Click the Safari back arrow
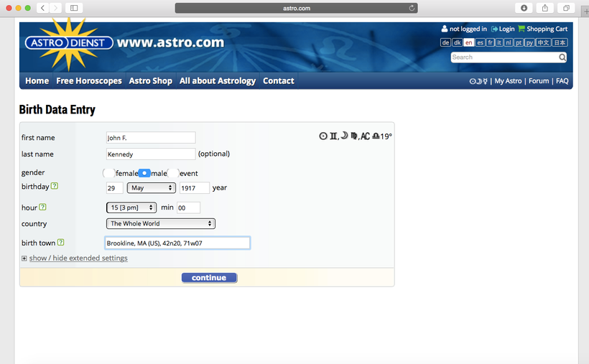 (x=43, y=8)
